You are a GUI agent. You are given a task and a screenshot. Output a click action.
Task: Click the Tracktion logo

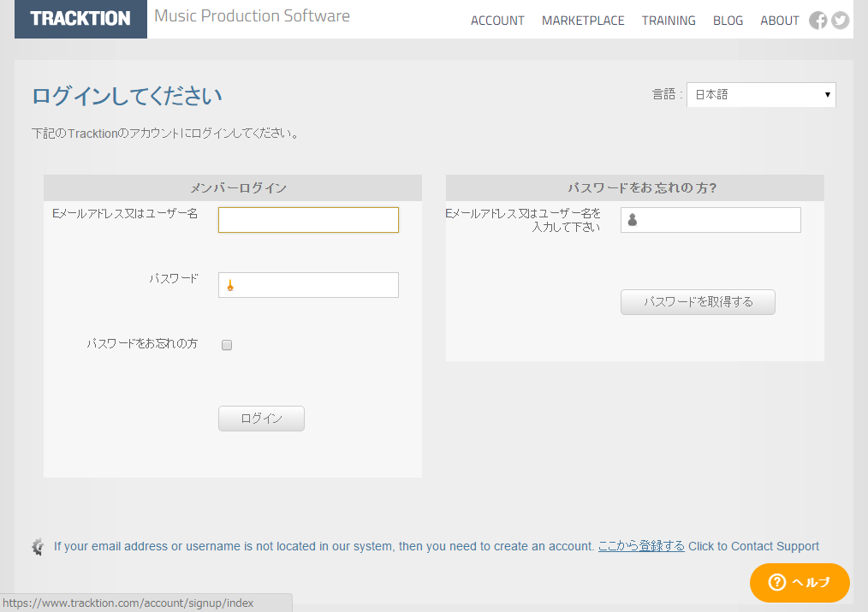click(80, 19)
